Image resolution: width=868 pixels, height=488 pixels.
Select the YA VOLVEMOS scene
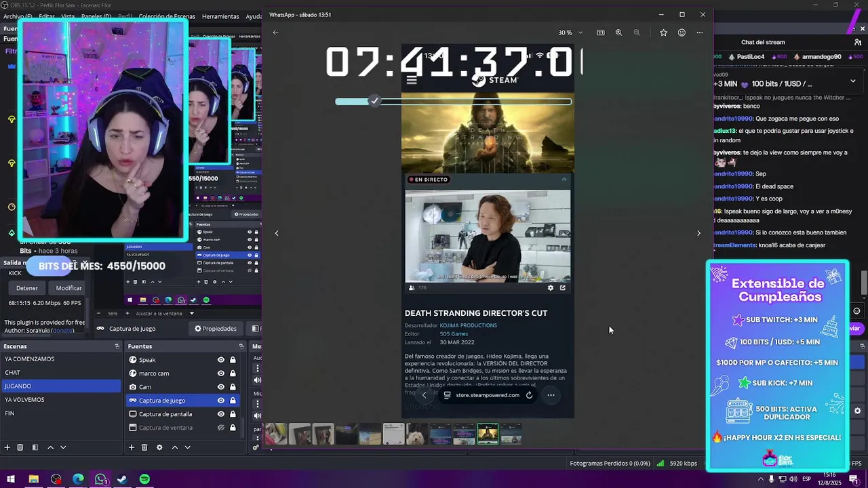coord(61,400)
